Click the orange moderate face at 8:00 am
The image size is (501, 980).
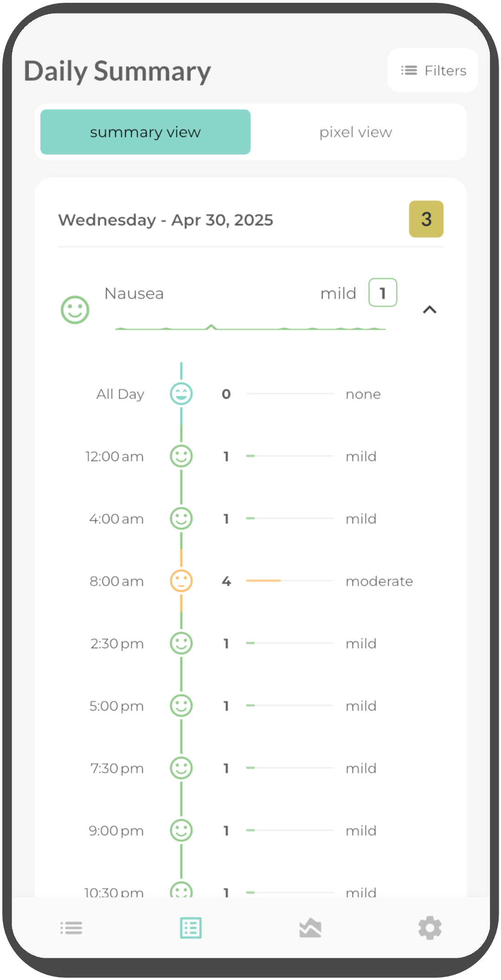pyautogui.click(x=181, y=581)
